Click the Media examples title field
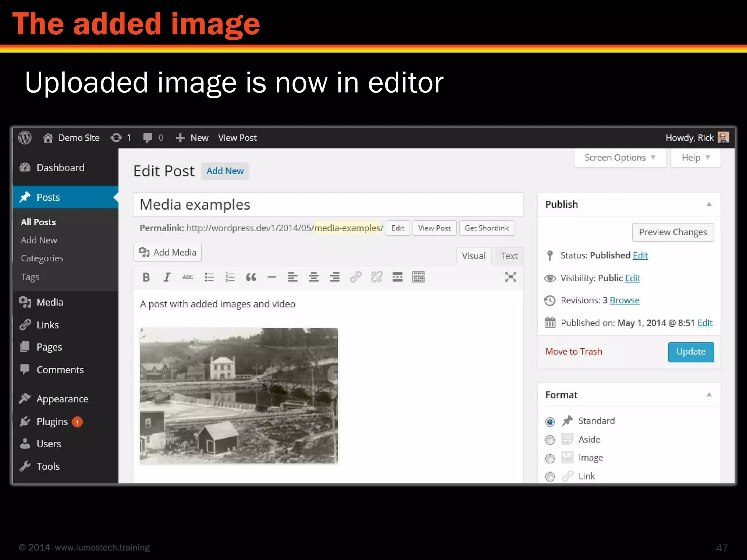 pos(328,205)
